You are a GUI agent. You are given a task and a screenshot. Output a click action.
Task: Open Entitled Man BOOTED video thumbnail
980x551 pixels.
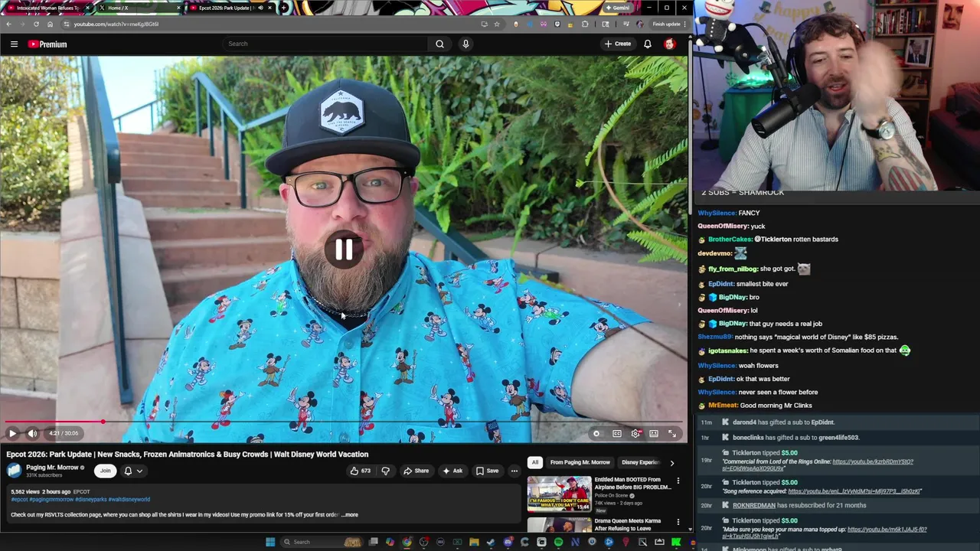559,494
